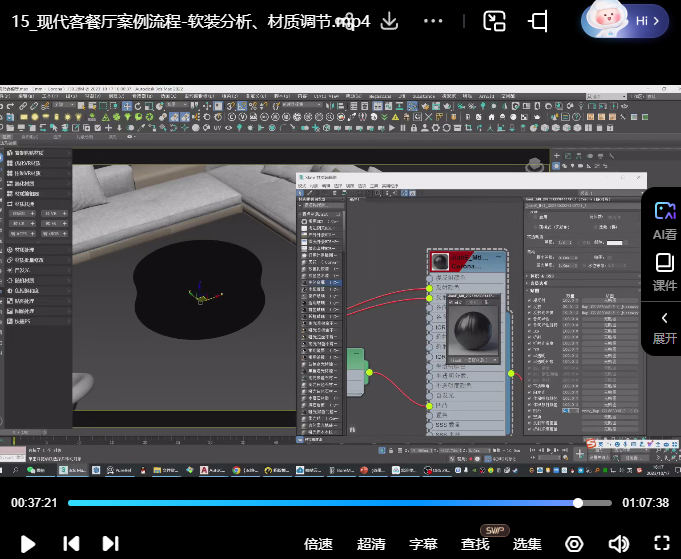Screen dimensions: 681x559
Task: Open the 选集 episode list
Action: [527, 544]
